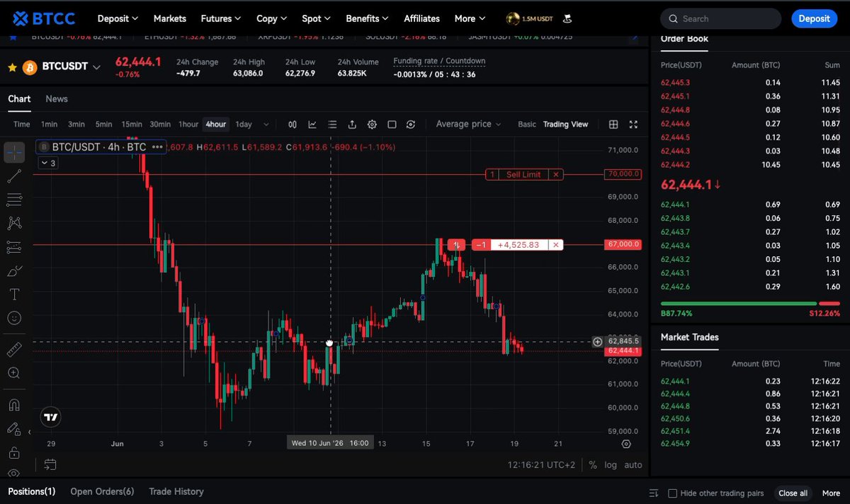Select the trend line drawing tool

[x=14, y=176]
